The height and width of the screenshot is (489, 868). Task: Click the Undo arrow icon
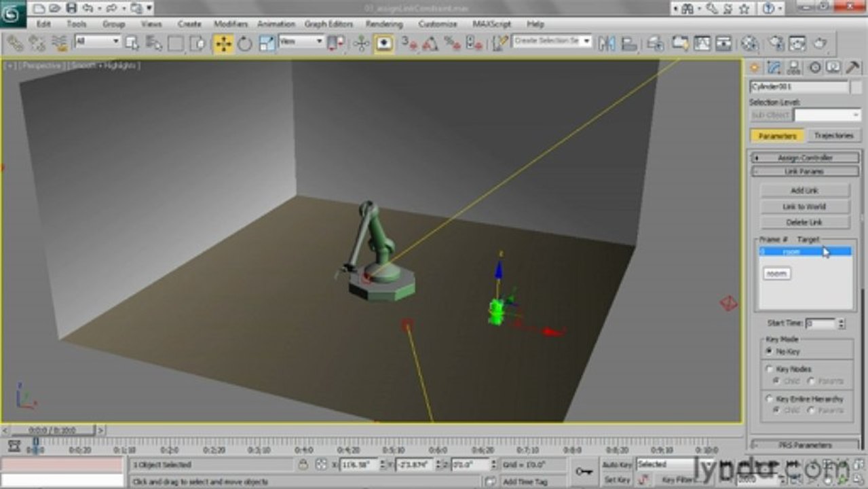87,9
